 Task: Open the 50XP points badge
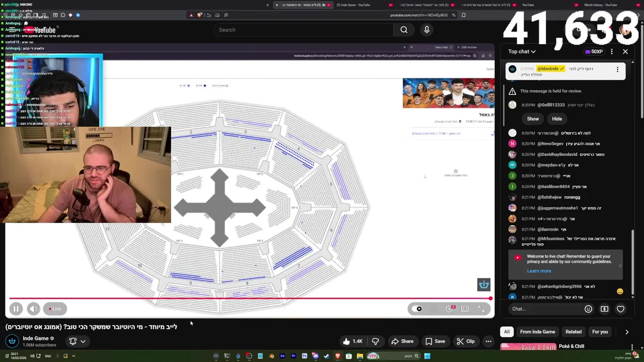pyautogui.click(x=594, y=51)
